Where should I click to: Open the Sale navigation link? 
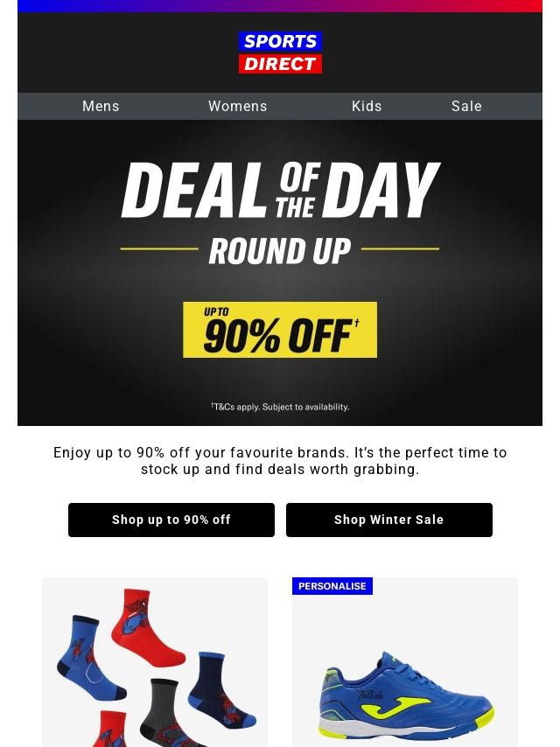(466, 106)
